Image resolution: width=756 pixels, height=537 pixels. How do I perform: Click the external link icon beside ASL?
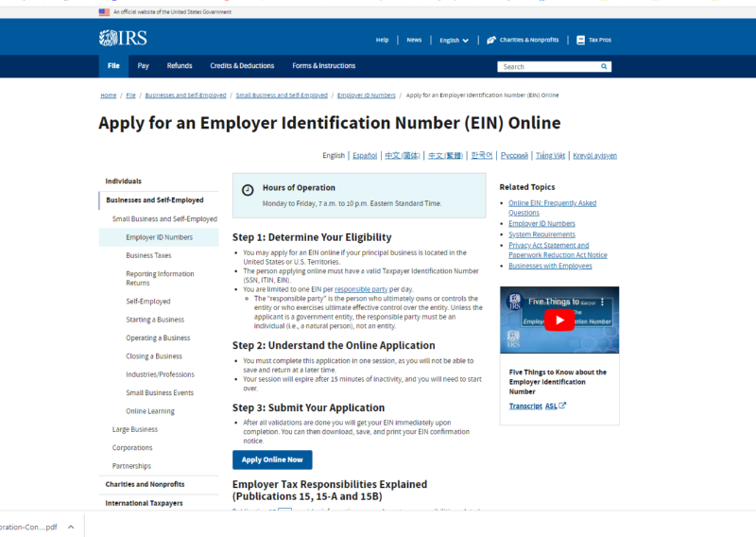[x=562, y=406]
